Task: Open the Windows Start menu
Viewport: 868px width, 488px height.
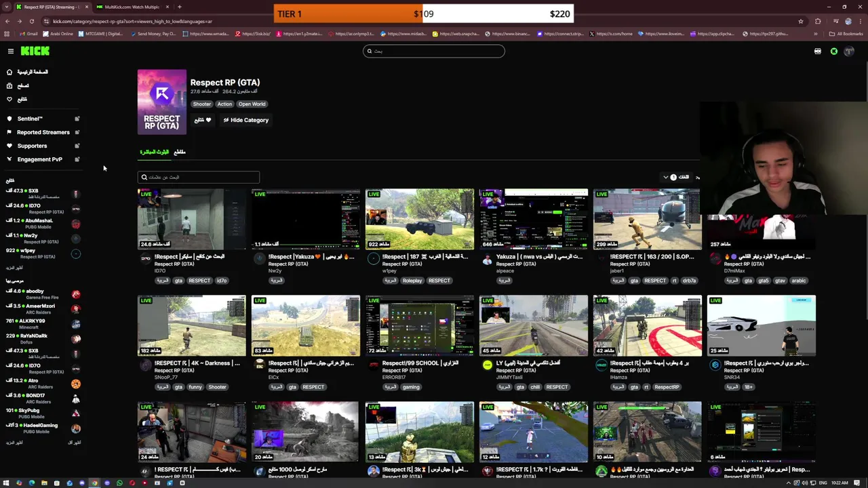Action: click(x=5, y=483)
